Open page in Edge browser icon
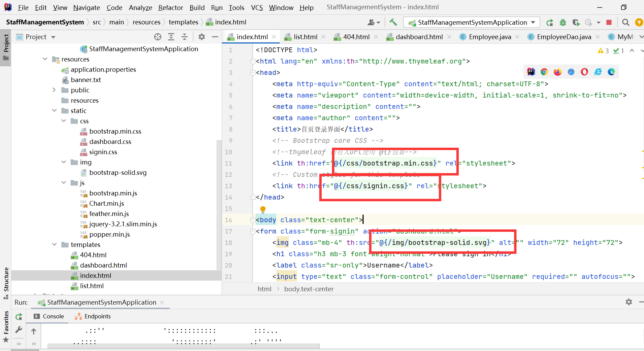The image size is (644, 351). click(611, 72)
